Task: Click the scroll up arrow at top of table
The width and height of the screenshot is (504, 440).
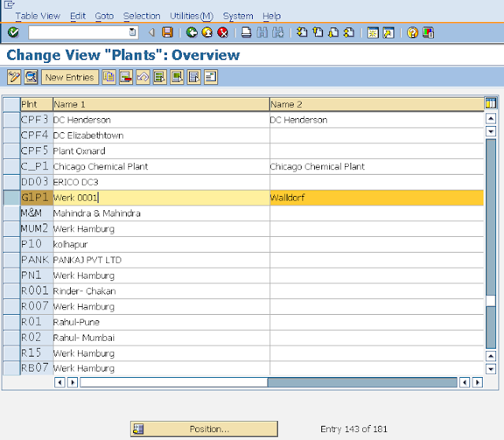Action: pyautogui.click(x=491, y=119)
